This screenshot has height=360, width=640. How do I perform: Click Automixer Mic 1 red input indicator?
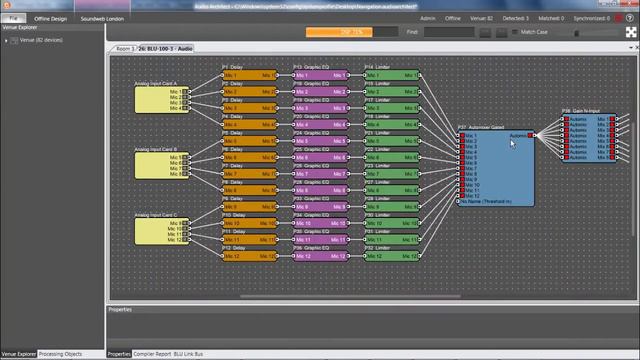coord(462,135)
